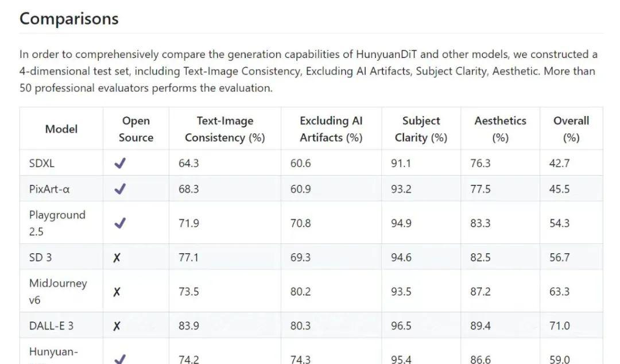Screen dimensions: 620x364
Task: Click the Text-Image Consistency (%) header
Action: coord(225,129)
